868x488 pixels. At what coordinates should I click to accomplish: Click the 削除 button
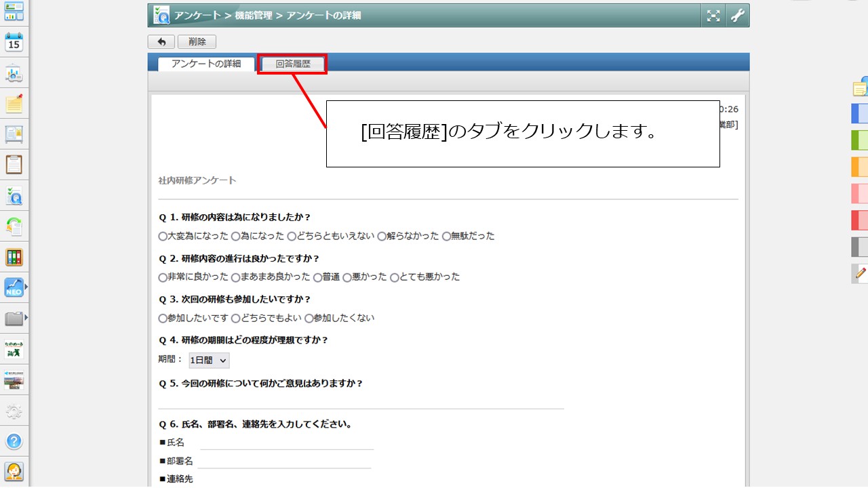point(197,42)
